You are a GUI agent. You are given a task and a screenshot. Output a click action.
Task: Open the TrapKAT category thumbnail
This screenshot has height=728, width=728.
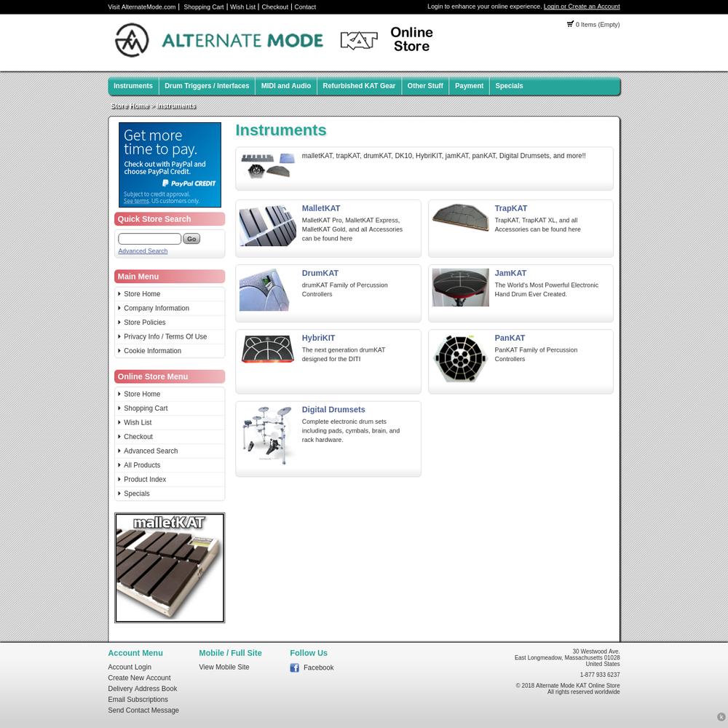(461, 217)
